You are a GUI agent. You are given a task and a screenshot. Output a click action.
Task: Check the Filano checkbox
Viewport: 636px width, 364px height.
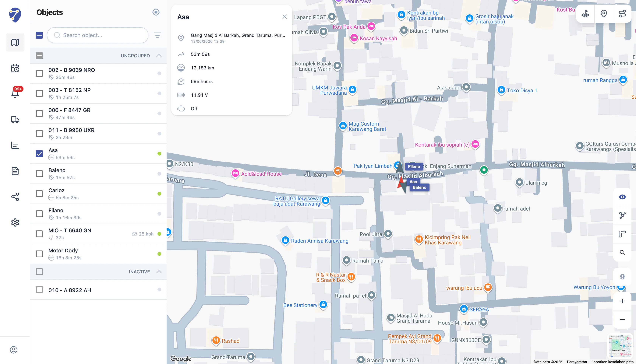[x=39, y=214]
